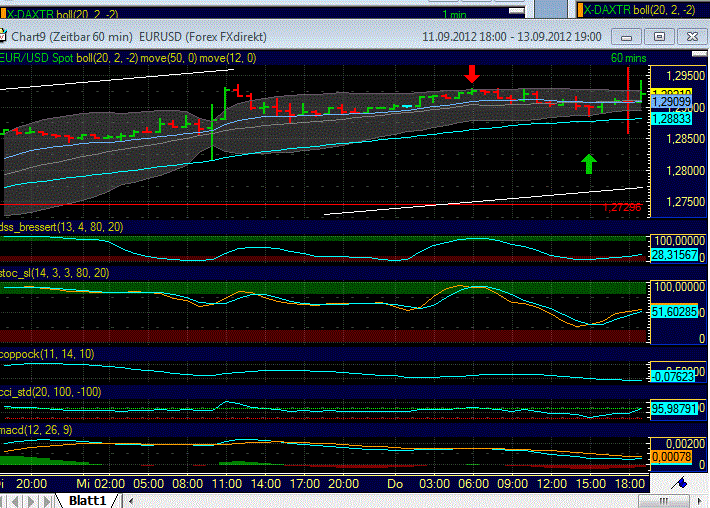The image size is (710, 508).
Task: Click the orange 0,00078 macd value
Action: coord(672,457)
